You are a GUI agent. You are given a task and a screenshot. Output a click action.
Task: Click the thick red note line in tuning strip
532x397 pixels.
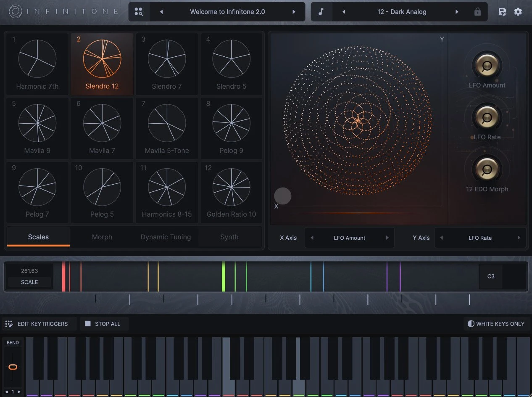(x=63, y=276)
